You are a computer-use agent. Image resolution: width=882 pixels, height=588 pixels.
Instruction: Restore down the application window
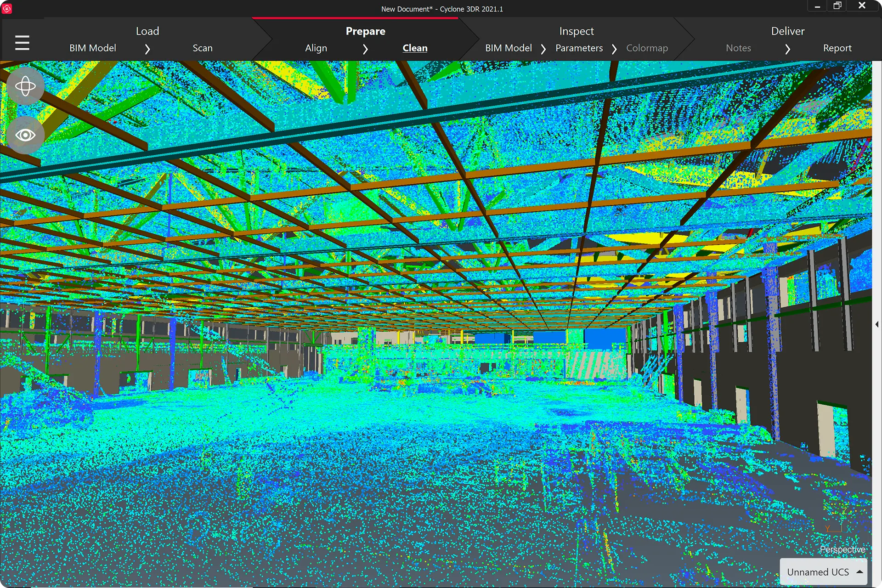coord(837,6)
